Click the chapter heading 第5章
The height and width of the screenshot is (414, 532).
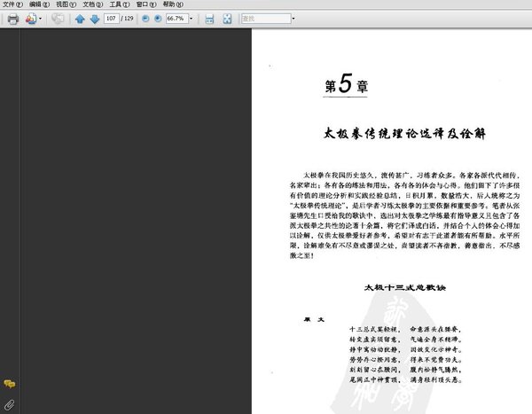pyautogui.click(x=346, y=84)
